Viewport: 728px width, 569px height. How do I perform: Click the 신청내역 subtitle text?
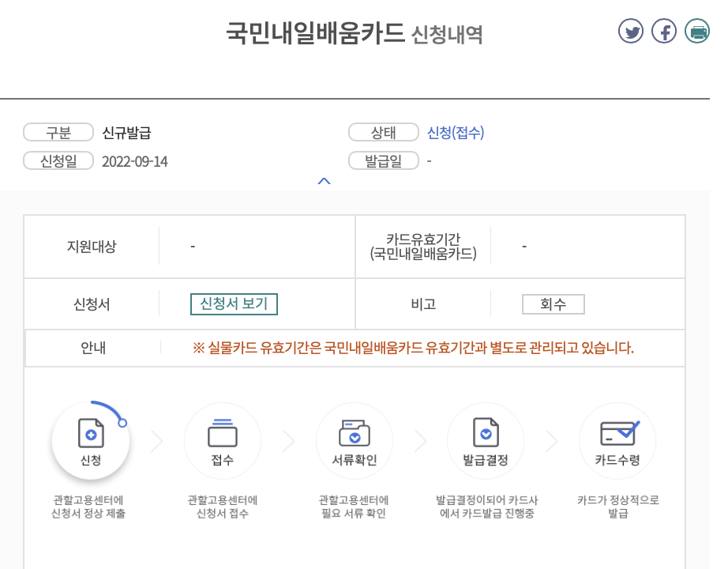pos(447,35)
